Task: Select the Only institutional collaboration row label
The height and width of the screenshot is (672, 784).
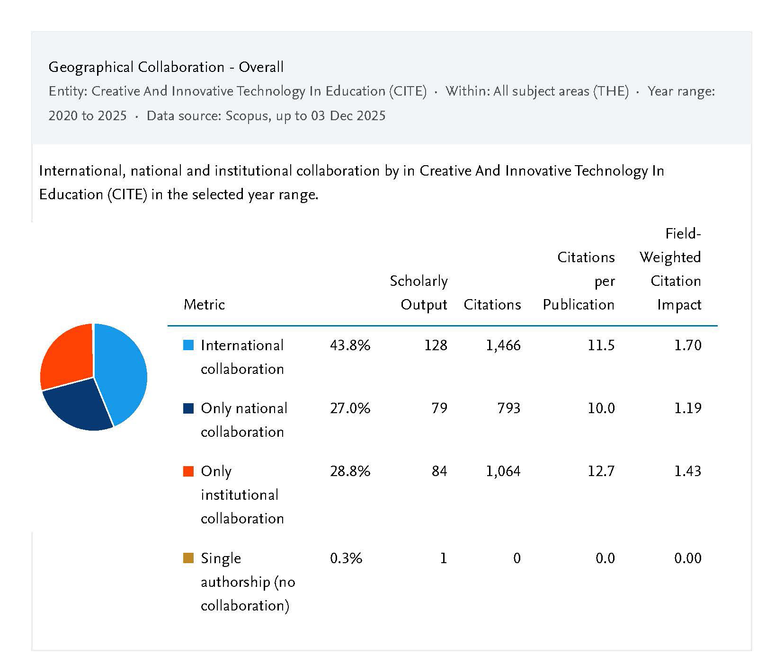Action: pos(242,495)
